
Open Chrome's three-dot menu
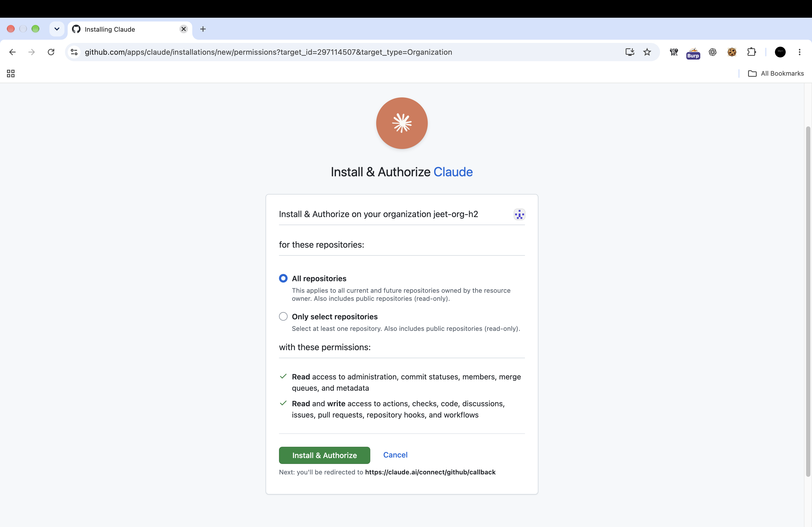click(799, 52)
